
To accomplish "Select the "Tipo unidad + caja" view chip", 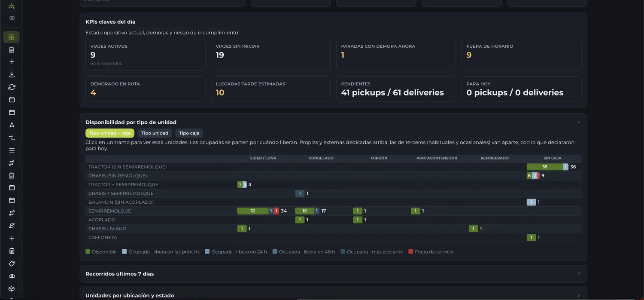I will pyautogui.click(x=110, y=133).
